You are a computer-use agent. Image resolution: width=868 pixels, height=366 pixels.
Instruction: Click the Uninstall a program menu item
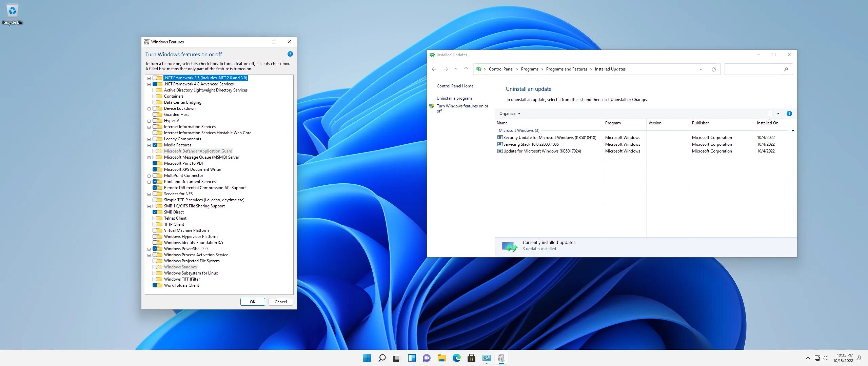tap(454, 98)
